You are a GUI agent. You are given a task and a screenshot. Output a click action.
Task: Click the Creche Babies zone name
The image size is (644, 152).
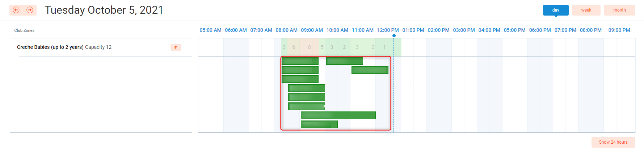click(50, 47)
